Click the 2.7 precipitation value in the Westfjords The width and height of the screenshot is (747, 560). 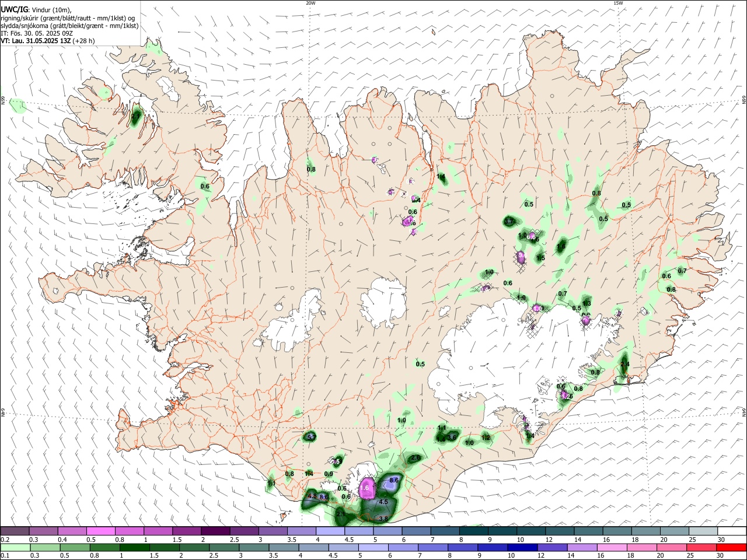click(x=135, y=116)
